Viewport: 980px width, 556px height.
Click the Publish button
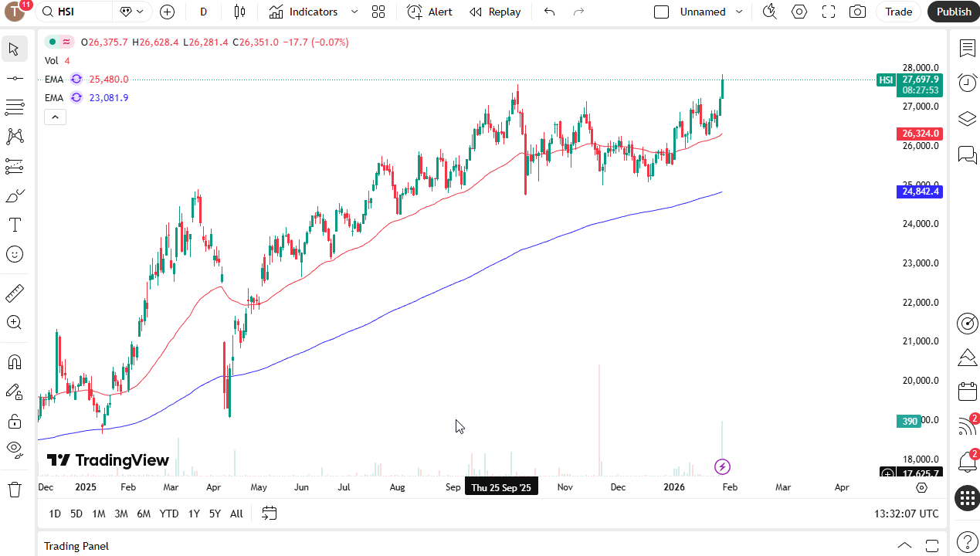point(954,12)
